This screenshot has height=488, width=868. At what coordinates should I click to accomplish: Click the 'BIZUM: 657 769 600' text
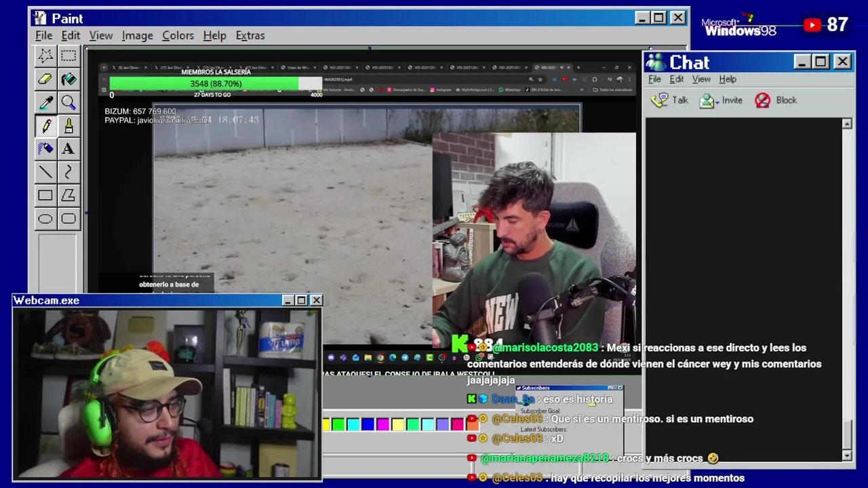tap(140, 111)
